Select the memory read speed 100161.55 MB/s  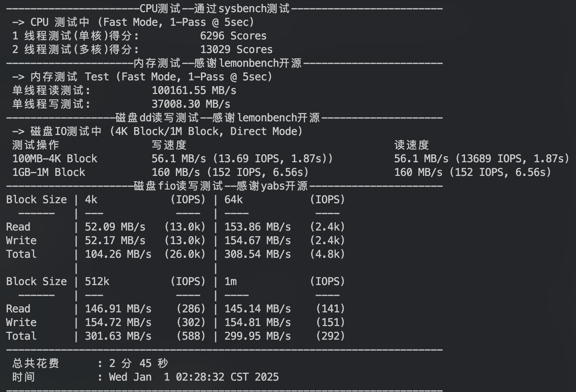click(194, 91)
